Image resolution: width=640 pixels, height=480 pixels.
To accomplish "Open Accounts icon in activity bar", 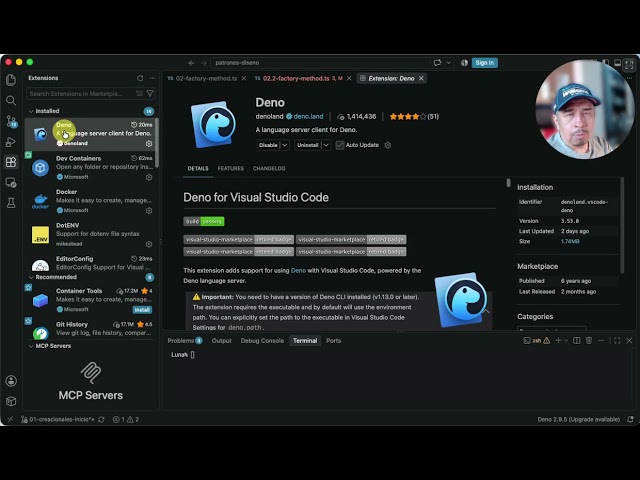I will coord(11,381).
